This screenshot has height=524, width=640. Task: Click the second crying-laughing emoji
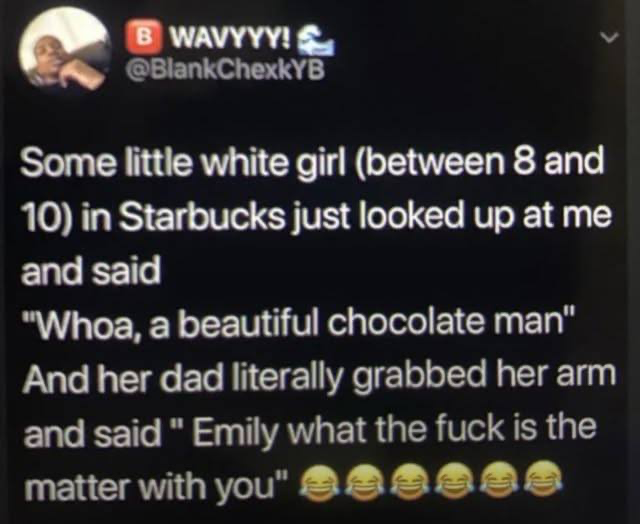coord(363,481)
